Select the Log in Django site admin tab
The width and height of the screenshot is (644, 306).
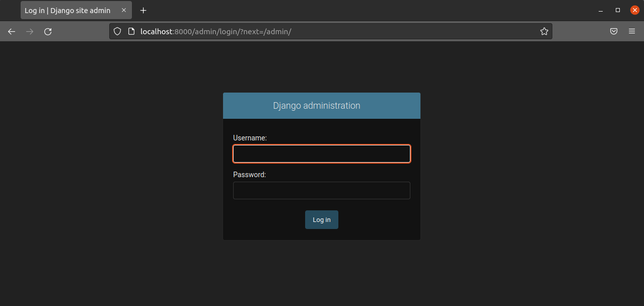pyautogui.click(x=76, y=10)
